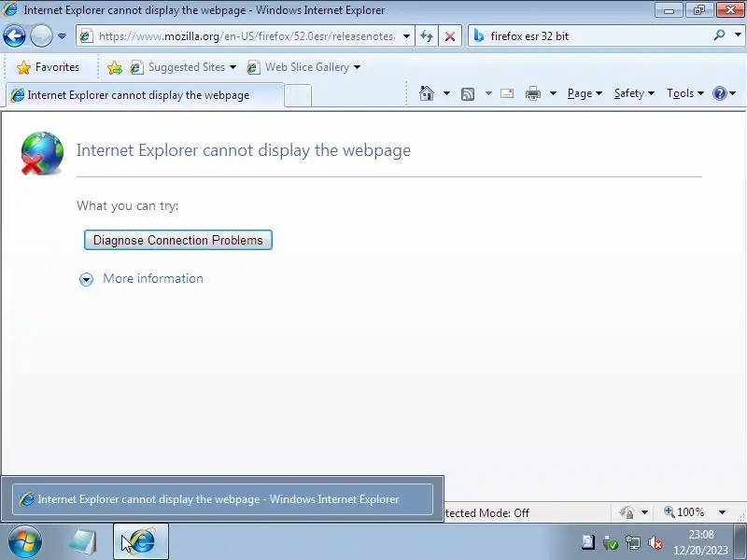Viewport: 747px width, 560px height.
Task: Open a blank new tab
Action: click(298, 96)
